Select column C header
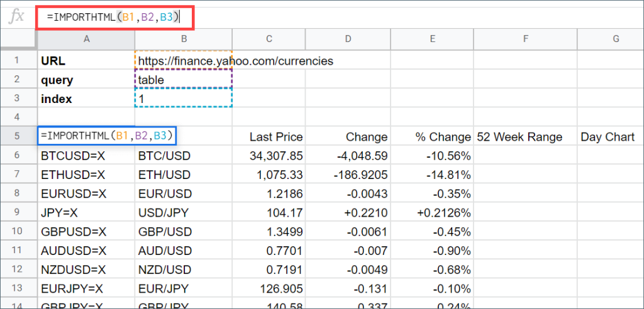 269,39
